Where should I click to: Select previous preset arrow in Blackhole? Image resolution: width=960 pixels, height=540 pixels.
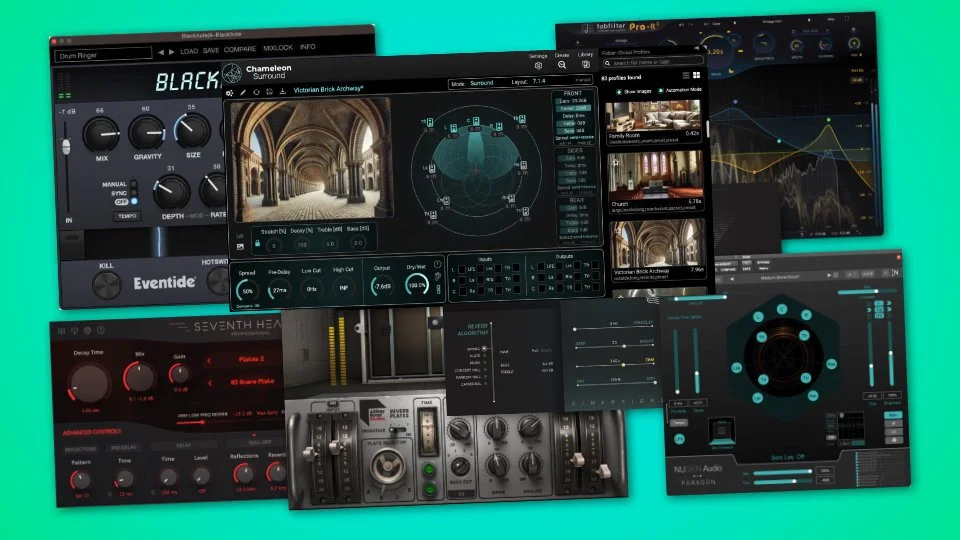click(160, 53)
